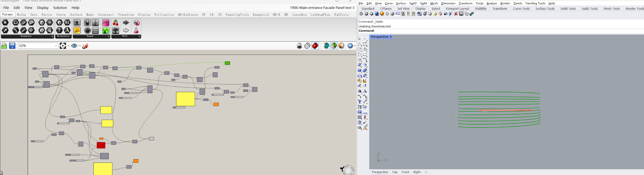The width and height of the screenshot is (644, 175).
Task: Open the Perspective viewport title dropdown arrow
Action: [x=391, y=37]
